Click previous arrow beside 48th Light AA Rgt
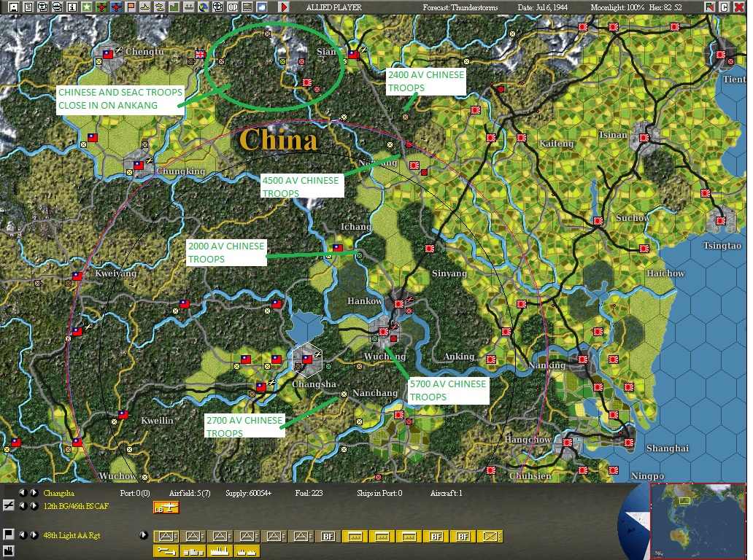 coord(23,535)
